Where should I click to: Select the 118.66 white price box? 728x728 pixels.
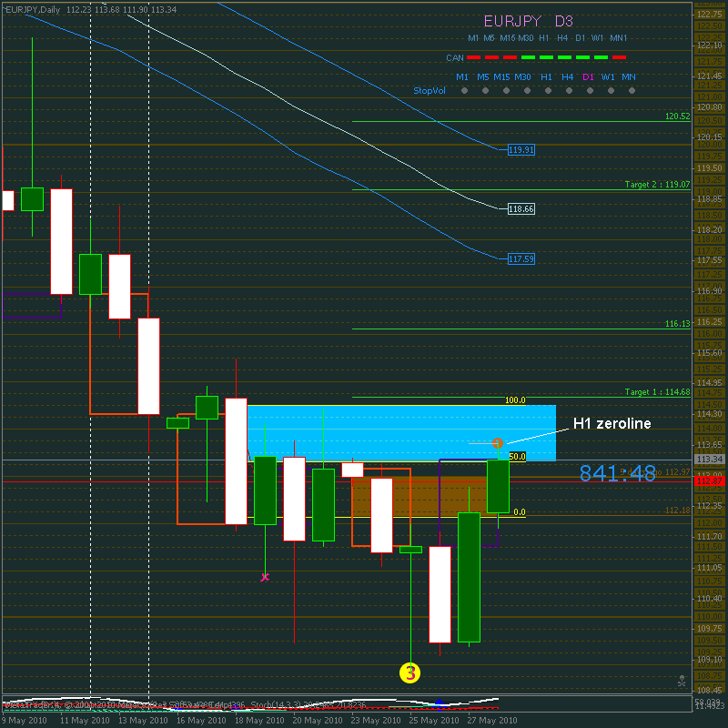pos(521,209)
